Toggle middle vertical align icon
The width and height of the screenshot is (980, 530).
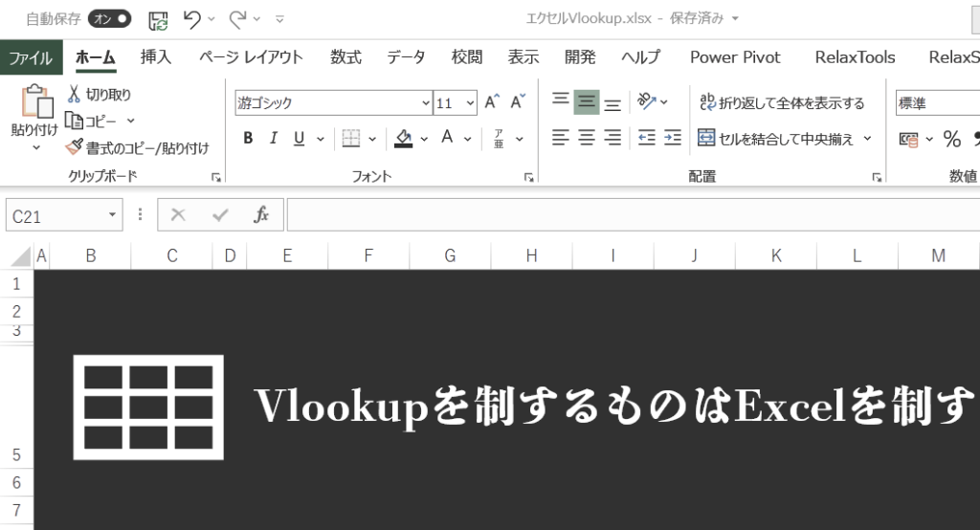point(587,101)
